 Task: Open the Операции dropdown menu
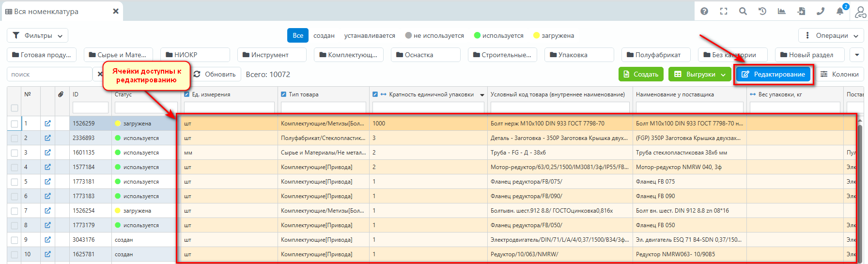[x=831, y=35]
